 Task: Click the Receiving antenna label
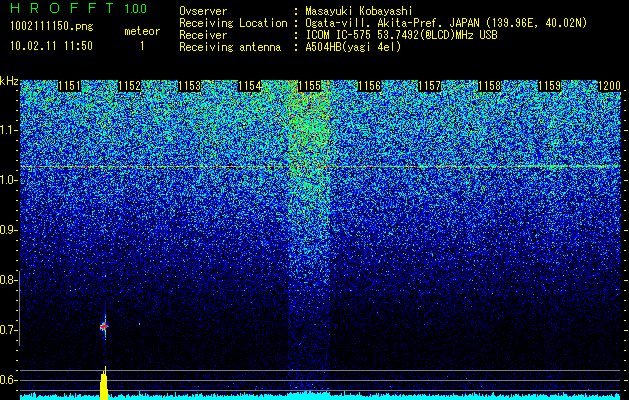pos(230,47)
